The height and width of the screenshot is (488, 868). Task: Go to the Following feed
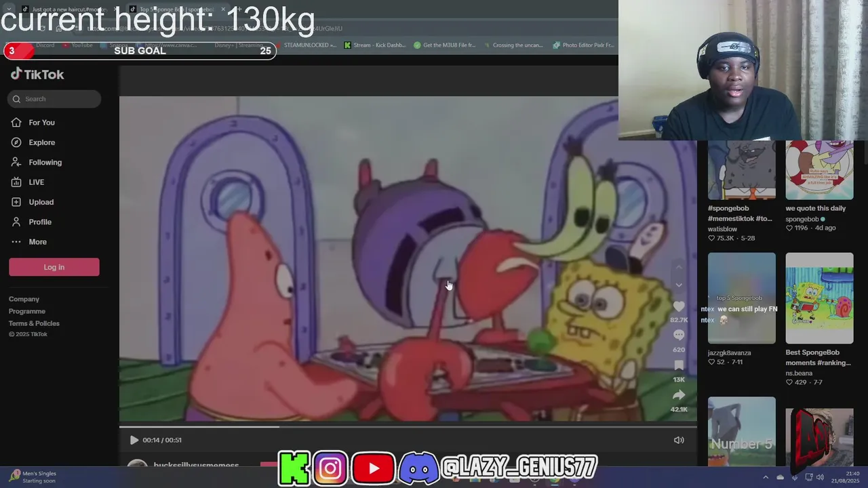tap(45, 163)
